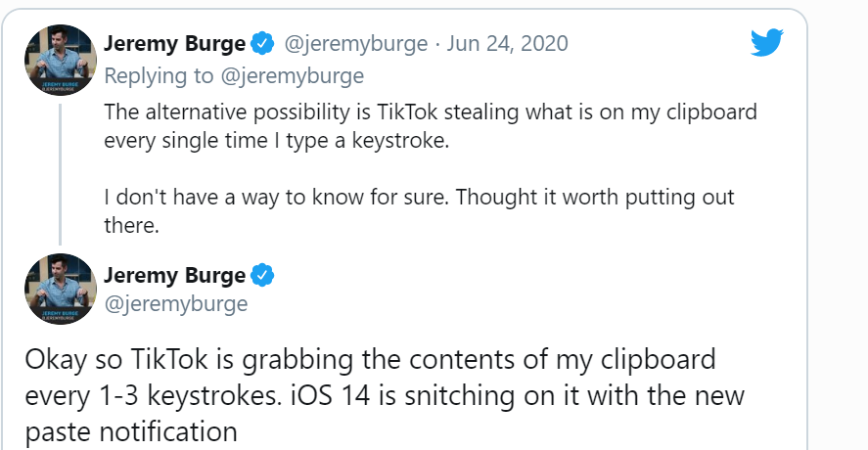Click vertical thread line connecting the tweets
Viewport: 868px width, 450px height.
60,174
